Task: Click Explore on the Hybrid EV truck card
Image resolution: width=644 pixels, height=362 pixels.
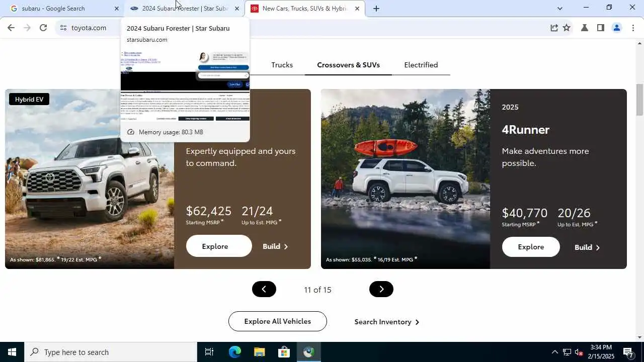Action: pos(219,246)
